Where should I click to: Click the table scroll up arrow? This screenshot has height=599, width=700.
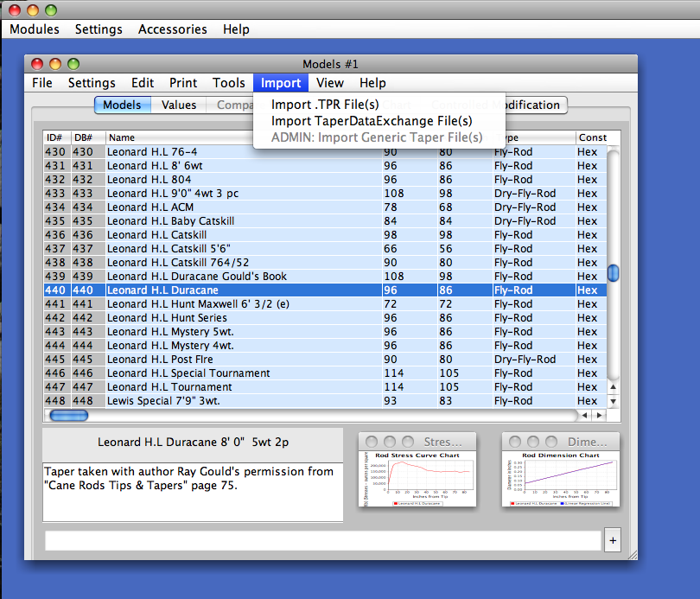tap(614, 387)
